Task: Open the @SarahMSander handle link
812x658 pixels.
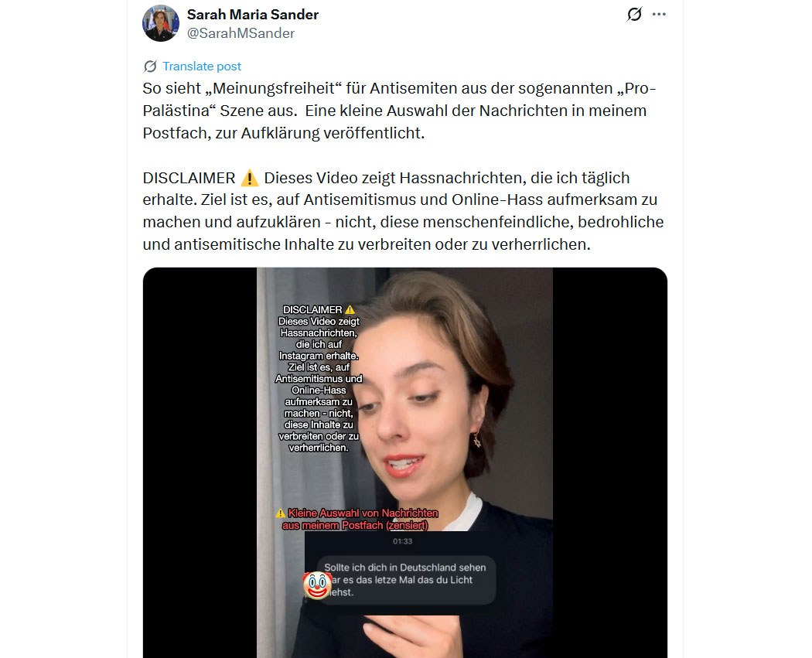Action: 241,33
